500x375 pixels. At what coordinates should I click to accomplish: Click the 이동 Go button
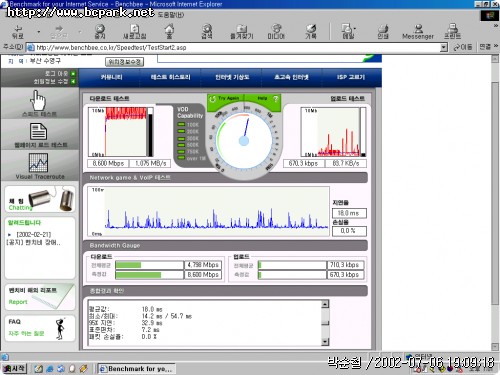click(x=463, y=47)
